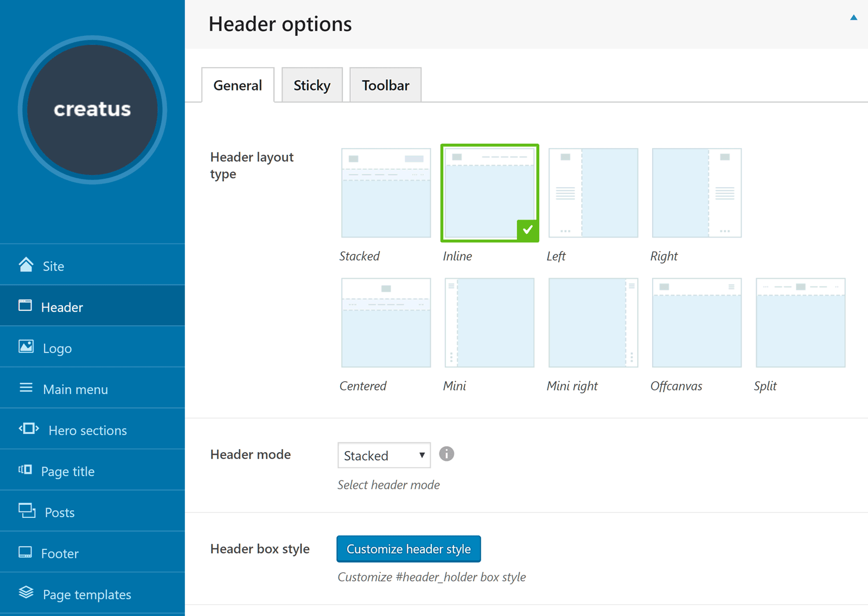Collapse the Header options panel arrow

[x=854, y=17]
